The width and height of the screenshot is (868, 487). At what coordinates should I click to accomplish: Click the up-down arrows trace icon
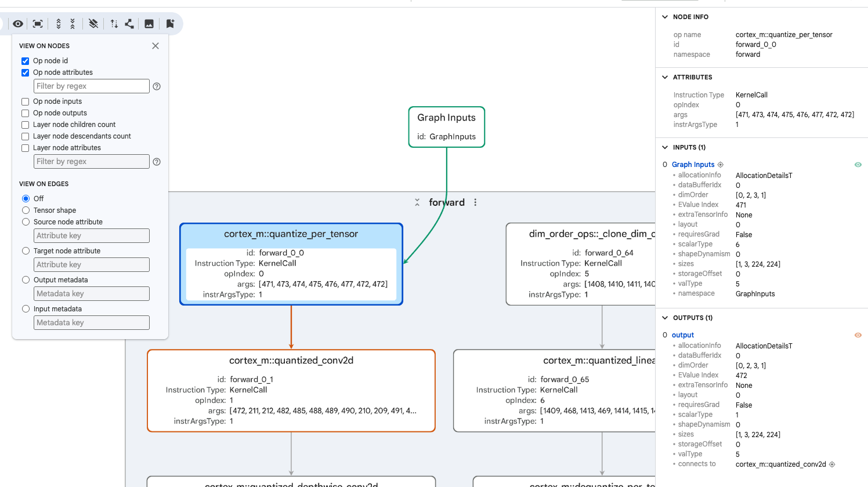pyautogui.click(x=114, y=24)
